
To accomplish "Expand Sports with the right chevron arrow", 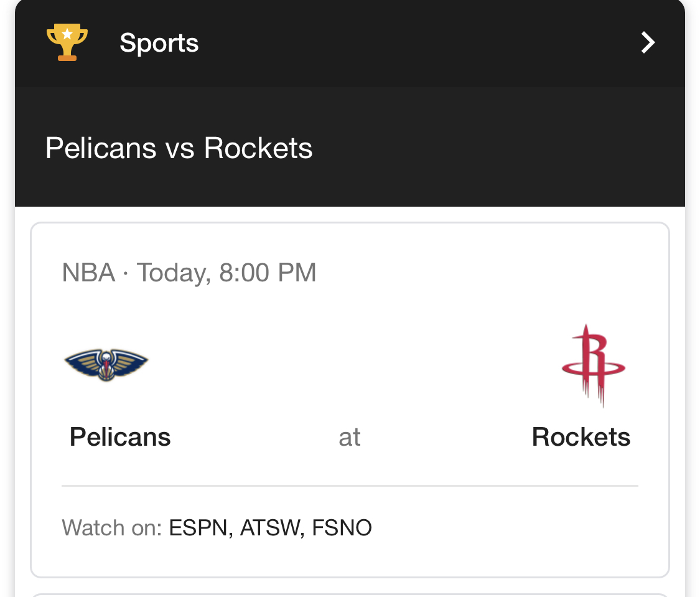I will tap(648, 42).
